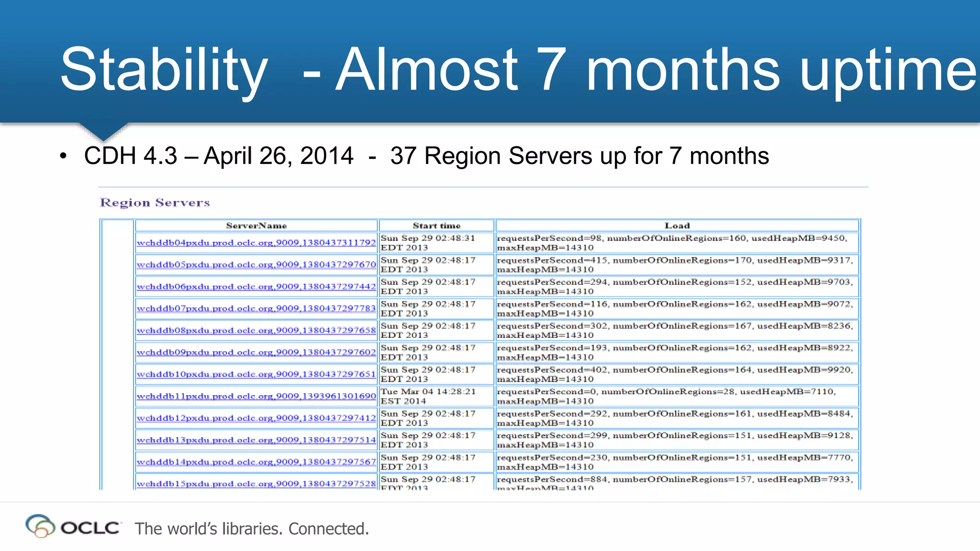Select the Load column header
The height and width of the screenshot is (551, 980).
coord(677,226)
